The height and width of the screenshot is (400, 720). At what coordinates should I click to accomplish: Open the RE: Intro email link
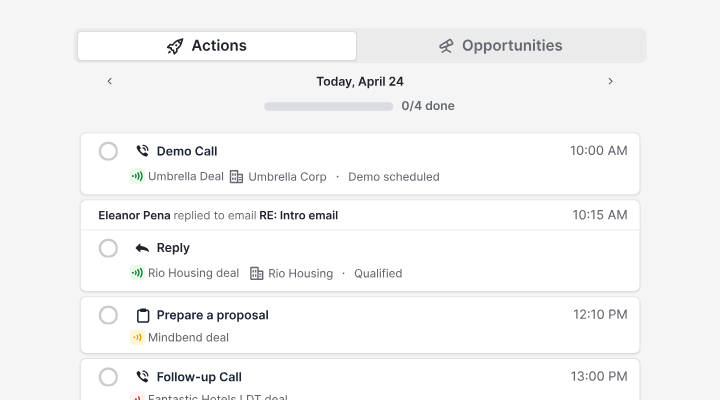(298, 215)
